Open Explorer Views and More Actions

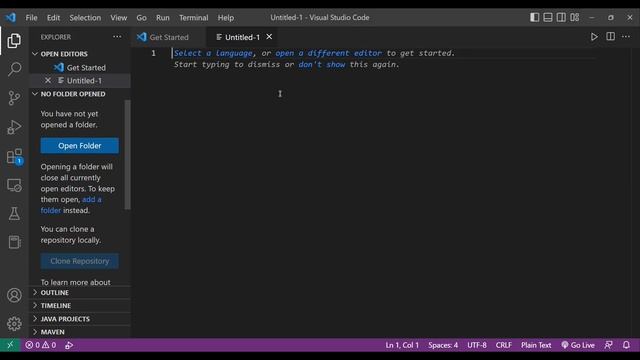[117, 37]
